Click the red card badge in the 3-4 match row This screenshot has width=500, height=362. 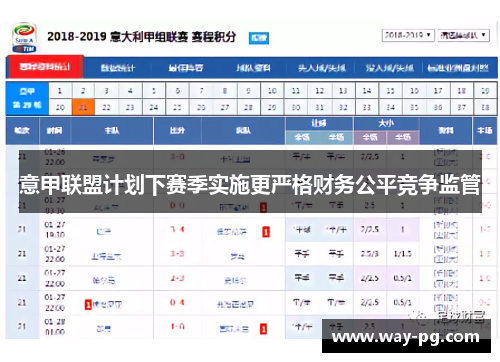click(x=266, y=232)
